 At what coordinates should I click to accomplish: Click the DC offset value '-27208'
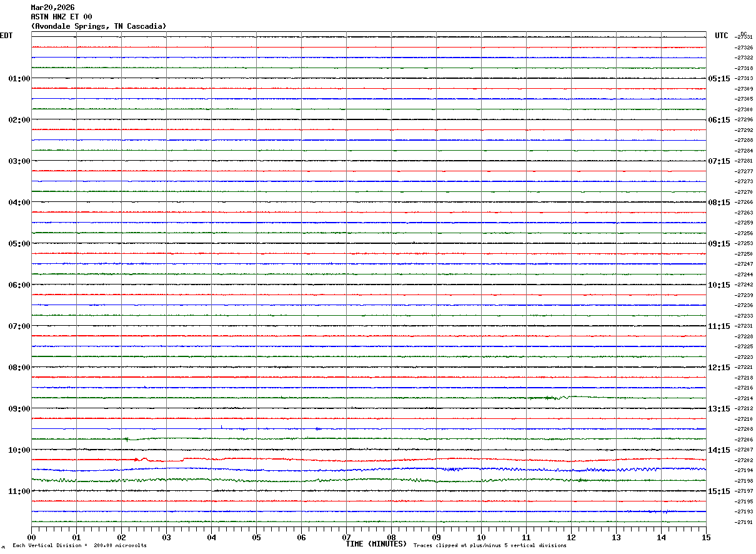coord(744,430)
